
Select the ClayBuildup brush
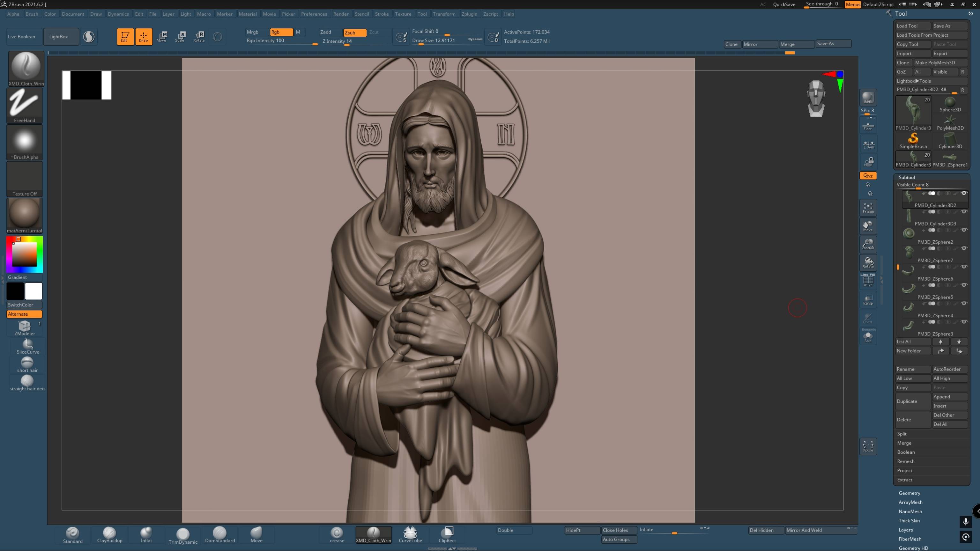pyautogui.click(x=109, y=534)
